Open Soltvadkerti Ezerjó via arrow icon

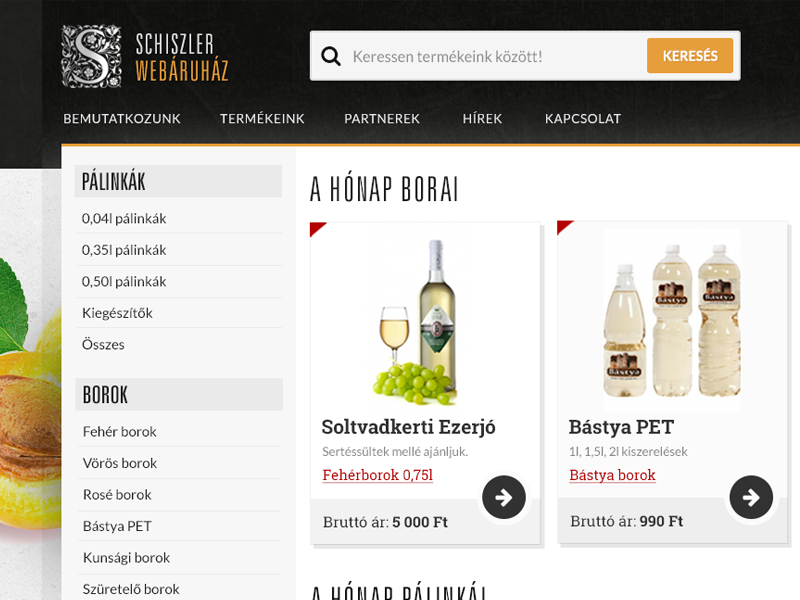tap(504, 497)
